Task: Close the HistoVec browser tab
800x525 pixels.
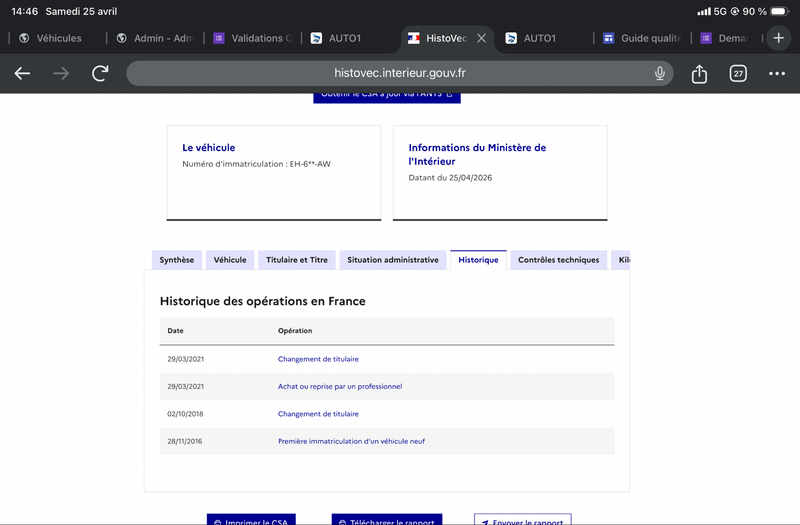Action: coord(481,38)
